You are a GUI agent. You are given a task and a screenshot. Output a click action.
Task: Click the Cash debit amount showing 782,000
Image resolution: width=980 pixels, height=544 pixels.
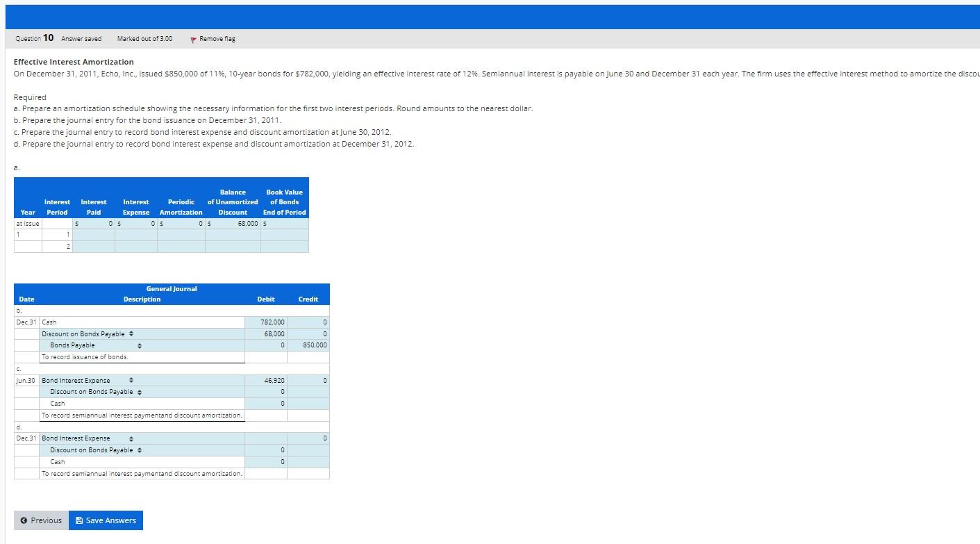266,322
